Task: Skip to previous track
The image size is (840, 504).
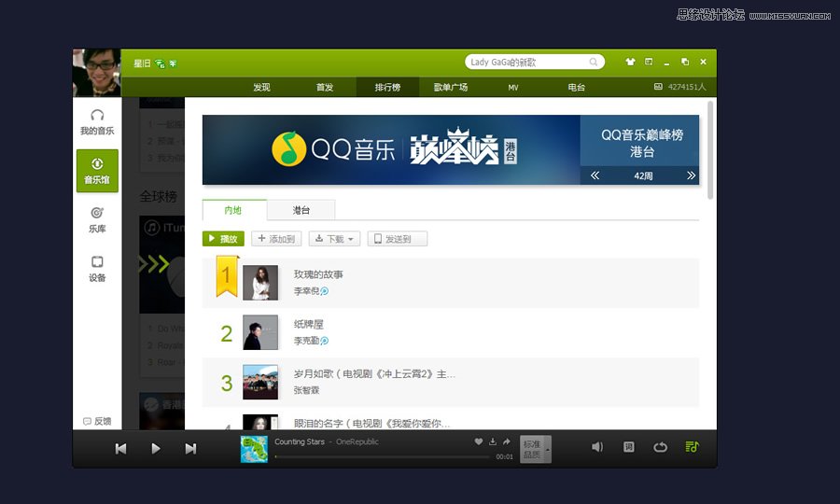Action: click(121, 448)
